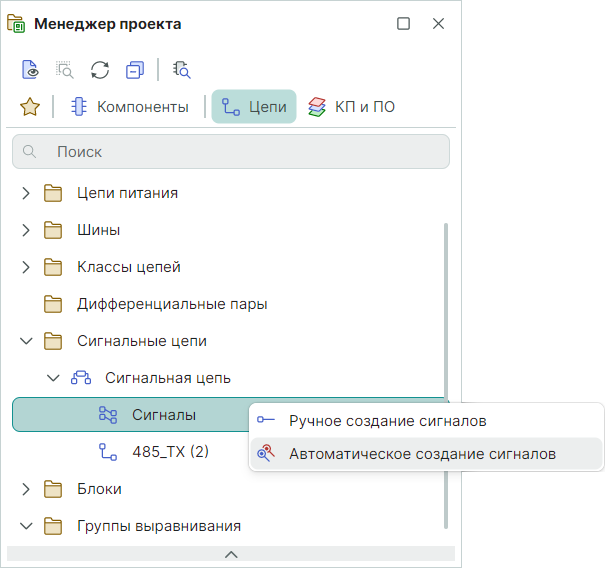This screenshot has height=568, width=605.
Task: Switch to the Компоненты tab
Action: coord(129,107)
